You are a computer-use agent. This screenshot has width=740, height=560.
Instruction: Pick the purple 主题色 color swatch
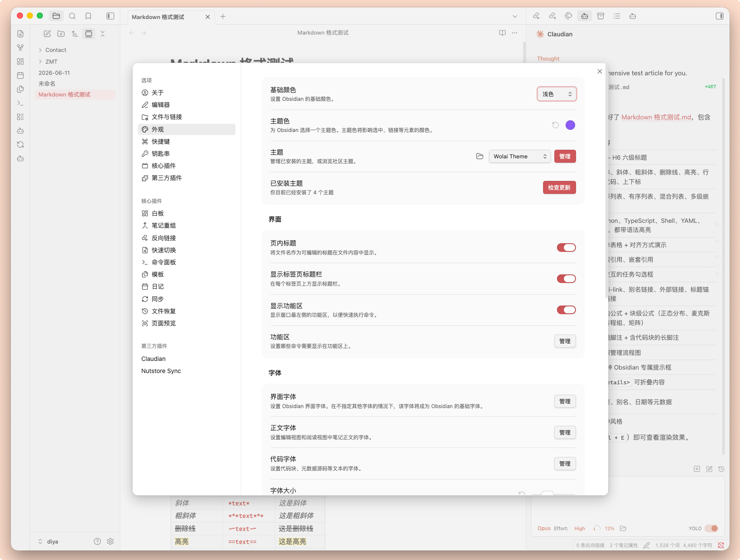570,125
